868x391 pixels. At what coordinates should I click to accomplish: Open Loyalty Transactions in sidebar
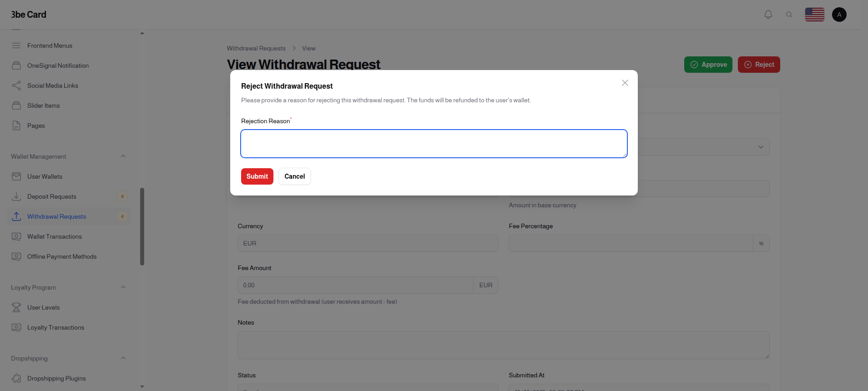[69, 327]
